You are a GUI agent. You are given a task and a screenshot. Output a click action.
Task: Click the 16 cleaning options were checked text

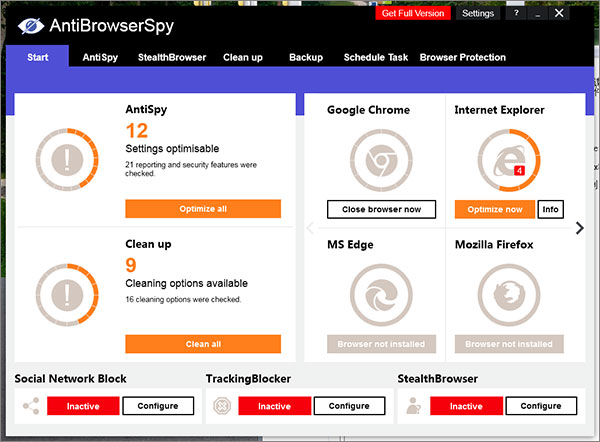pyautogui.click(x=183, y=299)
